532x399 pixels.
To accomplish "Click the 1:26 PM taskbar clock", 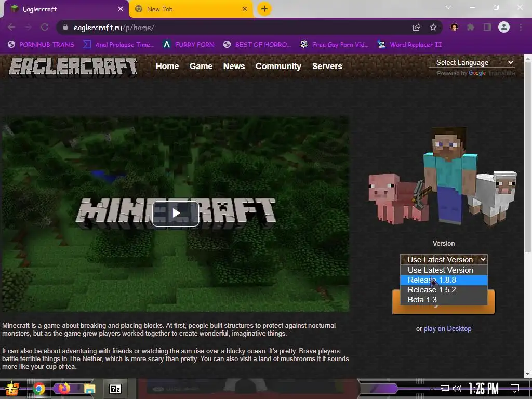I will pos(484,389).
